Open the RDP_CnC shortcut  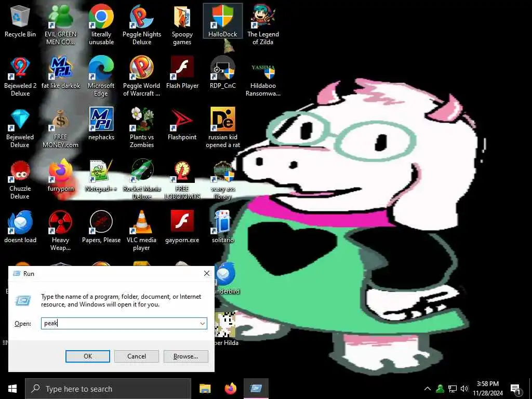click(x=222, y=73)
